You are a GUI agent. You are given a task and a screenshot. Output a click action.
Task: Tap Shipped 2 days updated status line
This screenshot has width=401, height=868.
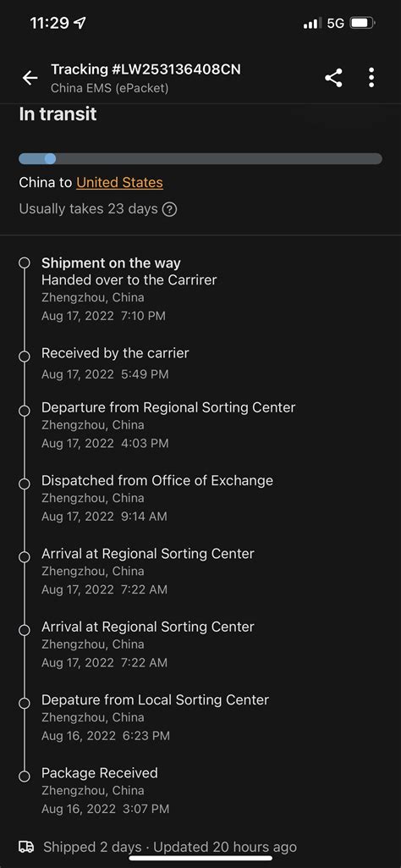170,847
